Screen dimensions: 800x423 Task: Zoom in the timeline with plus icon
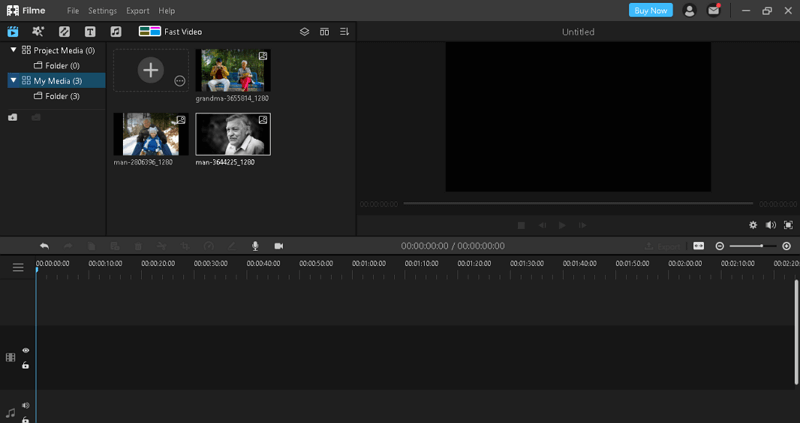pos(786,246)
